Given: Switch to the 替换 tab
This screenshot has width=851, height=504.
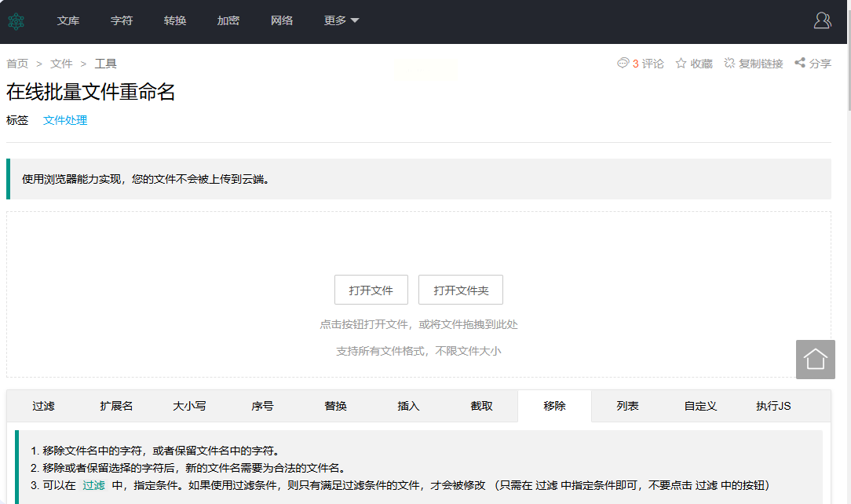Looking at the screenshot, I should coord(335,406).
